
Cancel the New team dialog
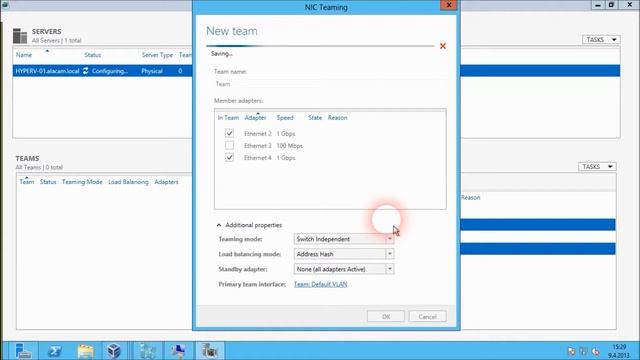(427, 316)
